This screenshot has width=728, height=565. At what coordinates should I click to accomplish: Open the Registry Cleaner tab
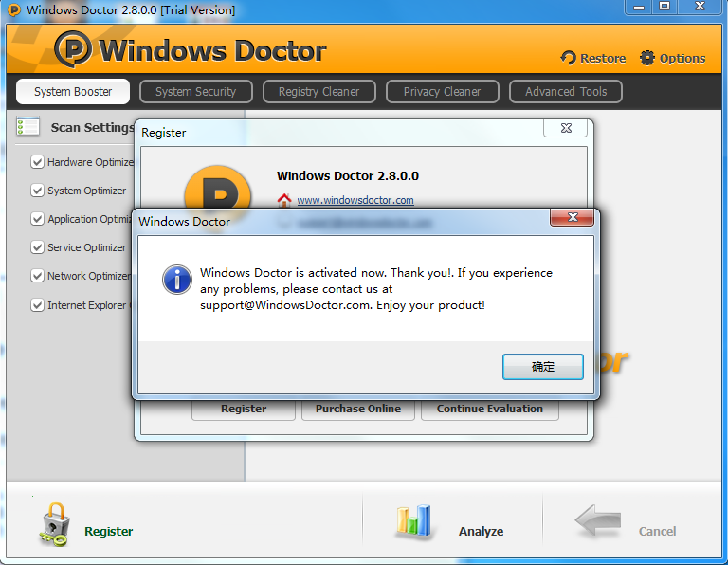pos(318,92)
